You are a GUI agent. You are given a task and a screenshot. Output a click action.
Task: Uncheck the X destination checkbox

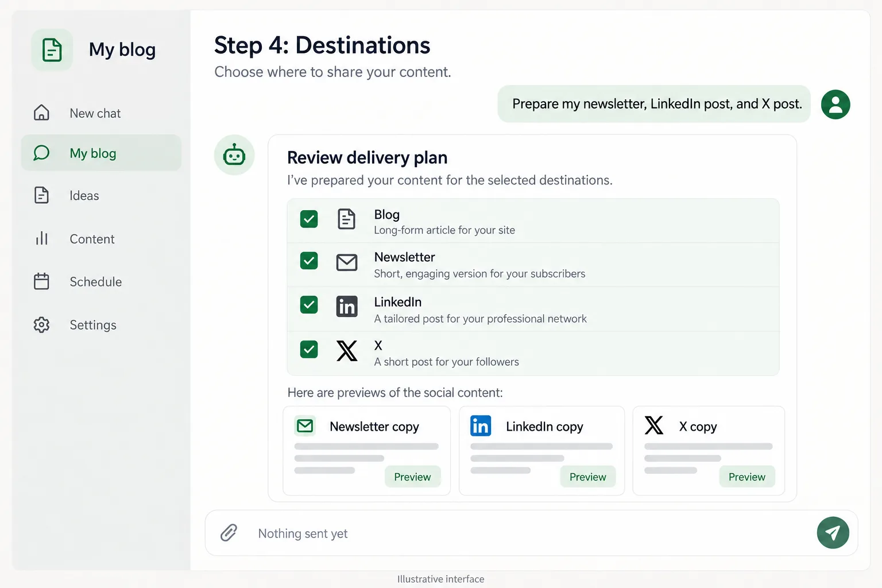coord(309,349)
